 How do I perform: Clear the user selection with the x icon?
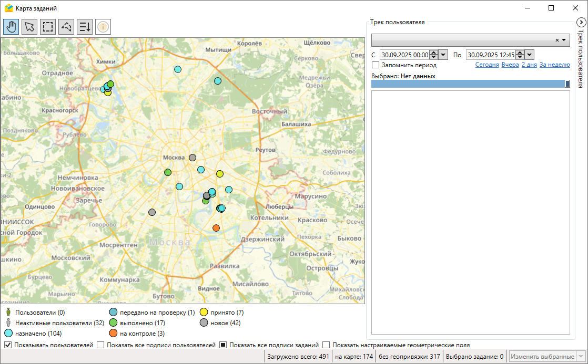[x=557, y=40]
